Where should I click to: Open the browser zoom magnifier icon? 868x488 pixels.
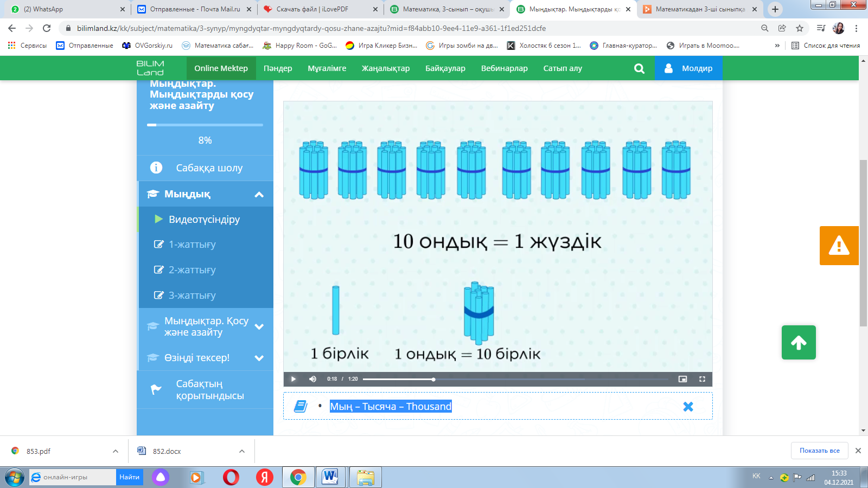click(765, 28)
